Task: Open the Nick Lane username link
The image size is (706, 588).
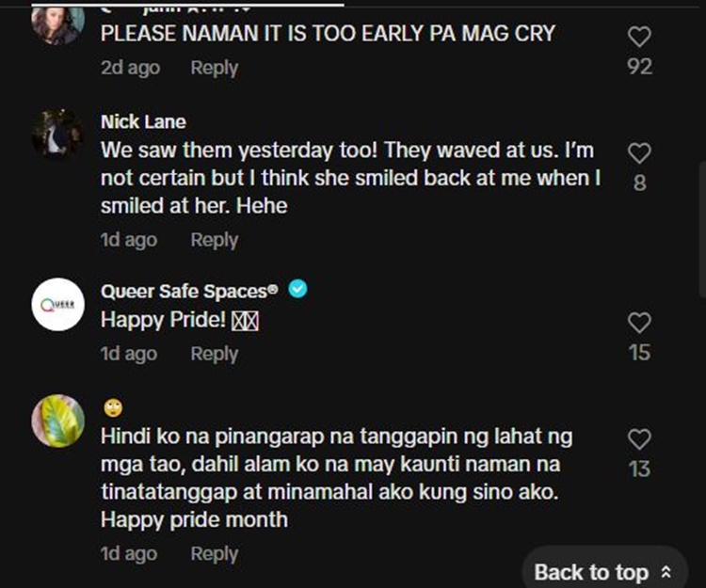Action: [x=143, y=121]
